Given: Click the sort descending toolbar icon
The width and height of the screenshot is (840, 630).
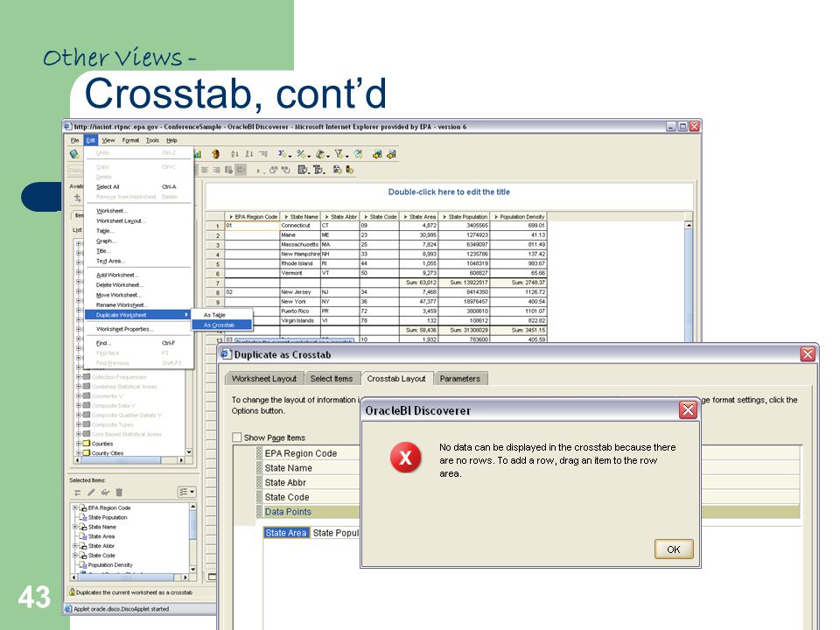Looking at the screenshot, I should tap(249, 154).
